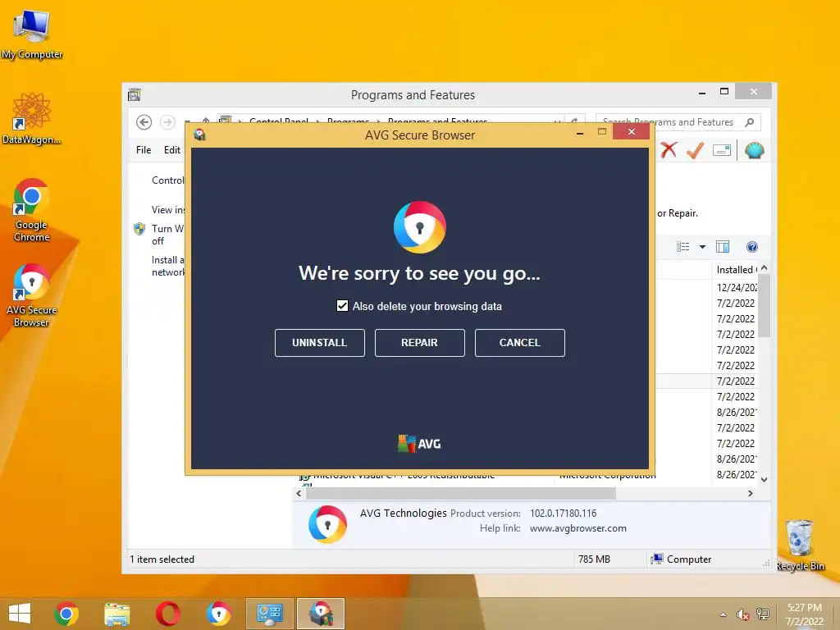Click the AVG dialog title bar icon
The width and height of the screenshot is (840, 630).
pyautogui.click(x=200, y=135)
